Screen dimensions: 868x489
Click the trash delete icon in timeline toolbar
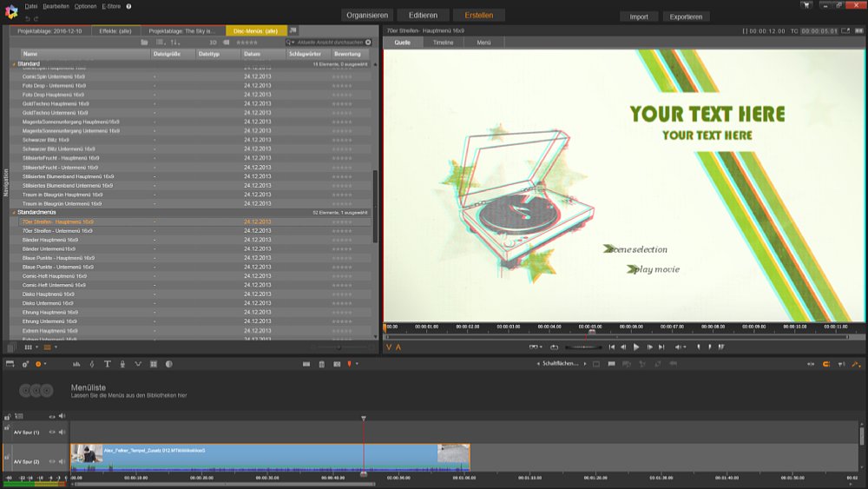tap(321, 364)
